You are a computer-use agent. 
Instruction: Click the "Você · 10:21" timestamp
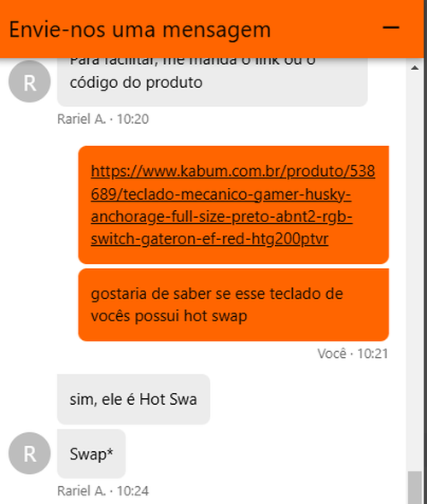[x=353, y=354]
